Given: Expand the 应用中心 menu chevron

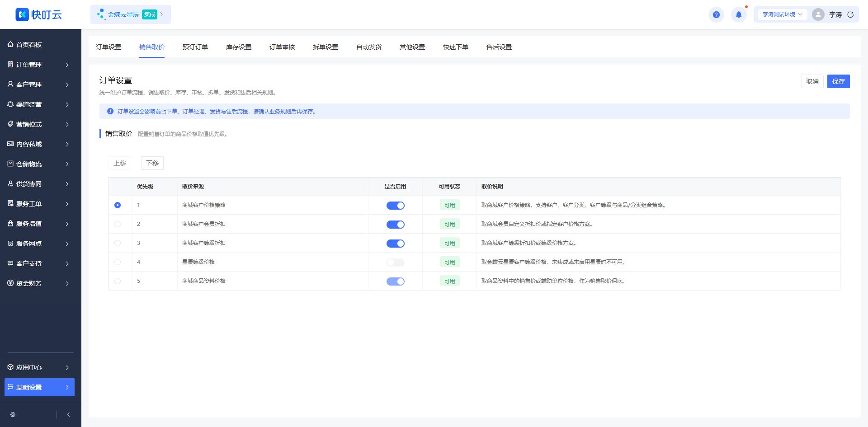Looking at the screenshot, I should [x=67, y=367].
